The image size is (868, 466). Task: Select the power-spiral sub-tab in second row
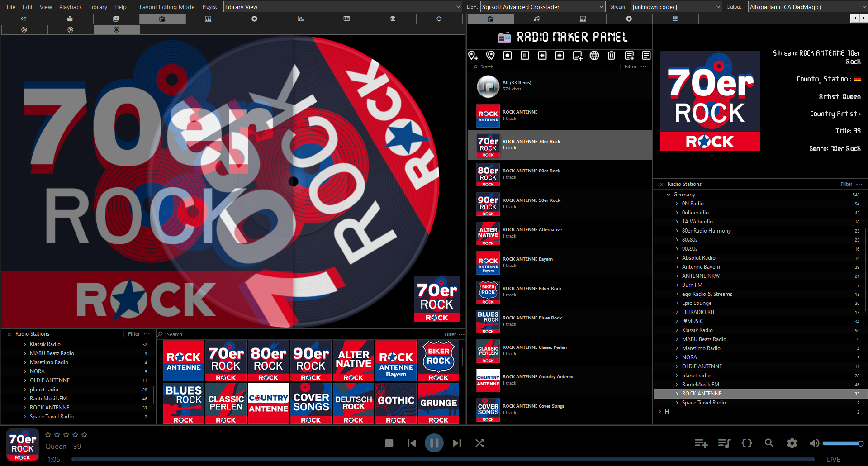click(x=24, y=29)
